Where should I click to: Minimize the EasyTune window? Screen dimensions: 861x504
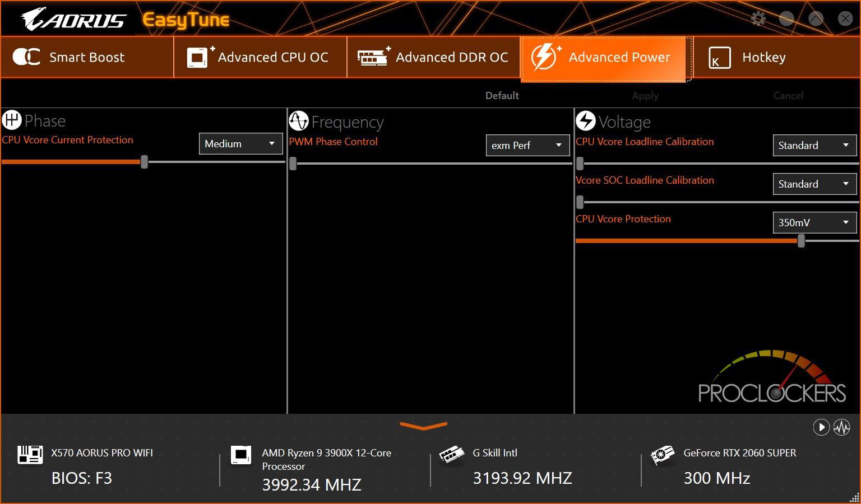click(787, 18)
